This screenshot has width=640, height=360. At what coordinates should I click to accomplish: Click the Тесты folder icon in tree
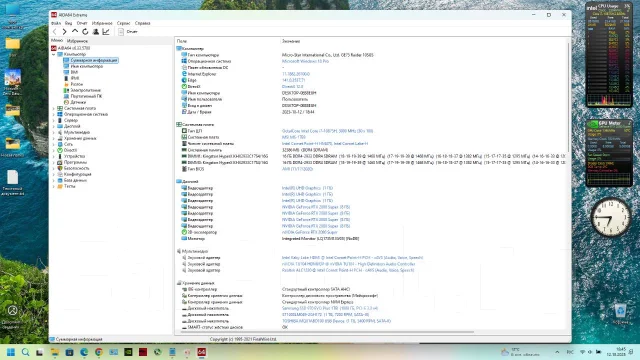coord(60,186)
